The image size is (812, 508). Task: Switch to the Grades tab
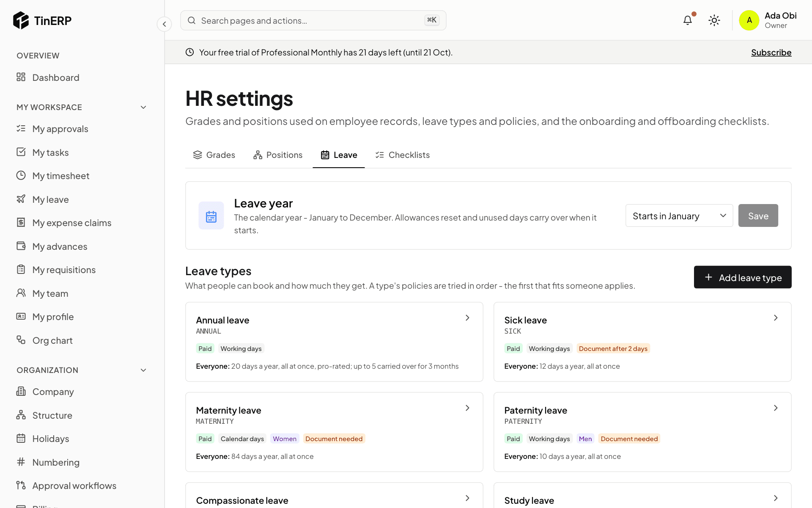tap(214, 155)
